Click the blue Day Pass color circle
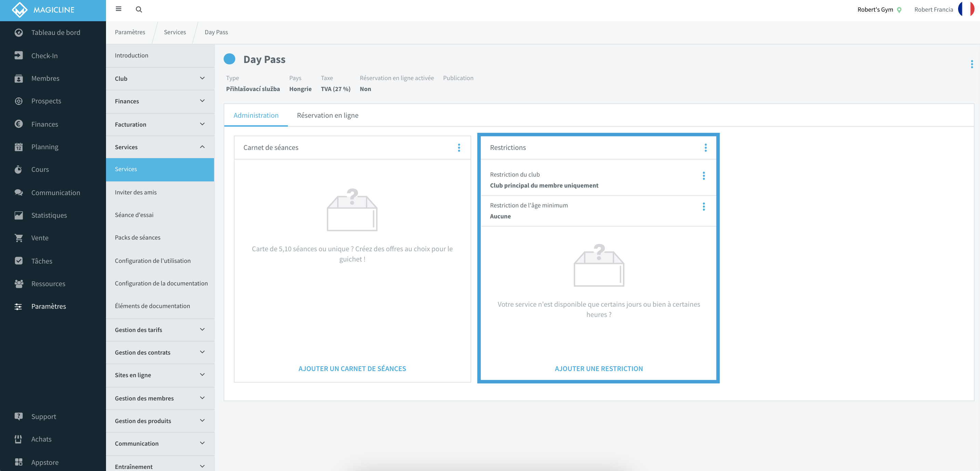Image resolution: width=980 pixels, height=471 pixels. (x=229, y=59)
